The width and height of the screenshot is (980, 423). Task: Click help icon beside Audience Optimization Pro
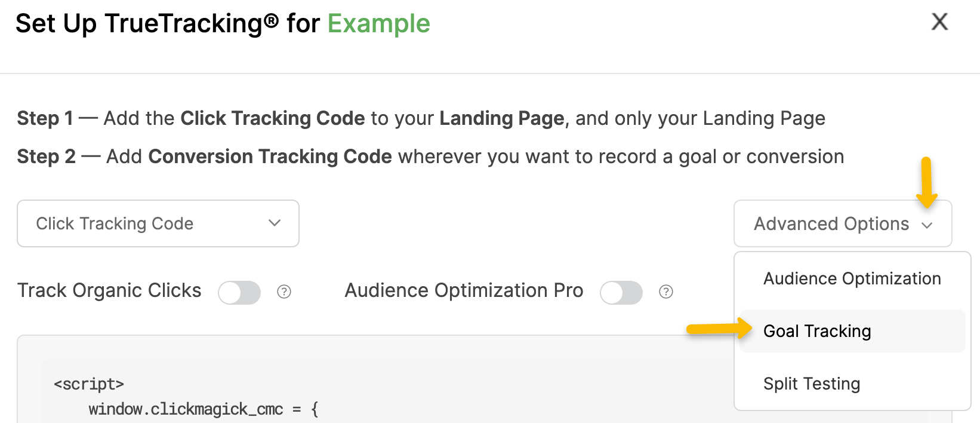[666, 292]
